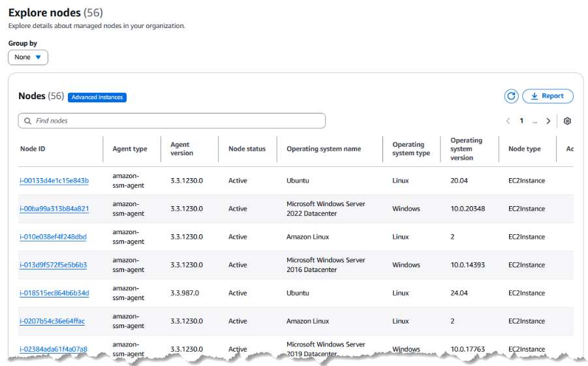Open node i-010e038ef4f248dbd

(x=53, y=237)
